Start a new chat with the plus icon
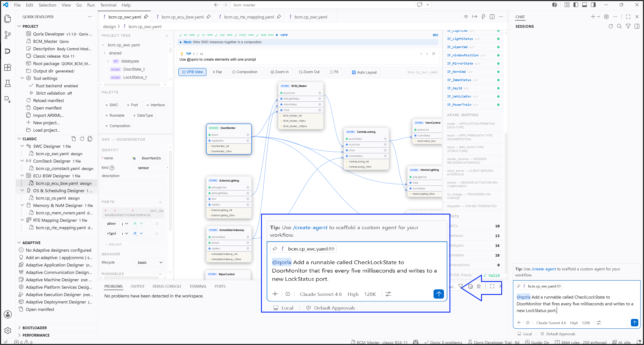 (593, 17)
